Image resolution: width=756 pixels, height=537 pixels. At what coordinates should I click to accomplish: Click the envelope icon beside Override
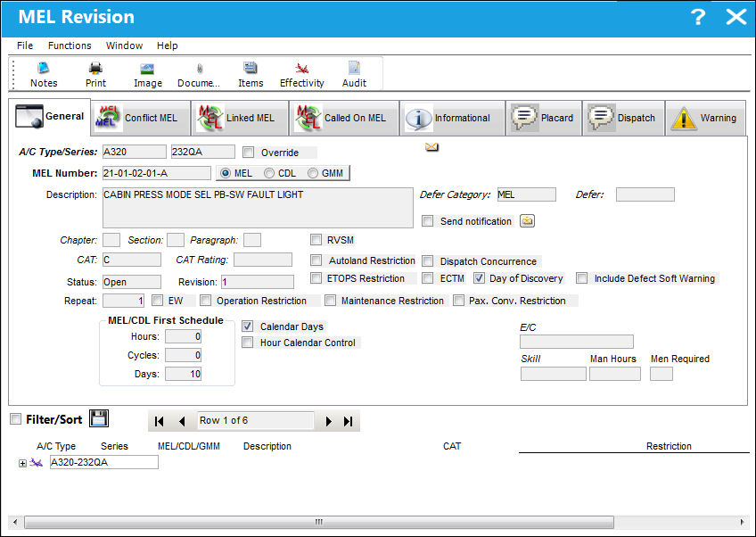(431, 146)
